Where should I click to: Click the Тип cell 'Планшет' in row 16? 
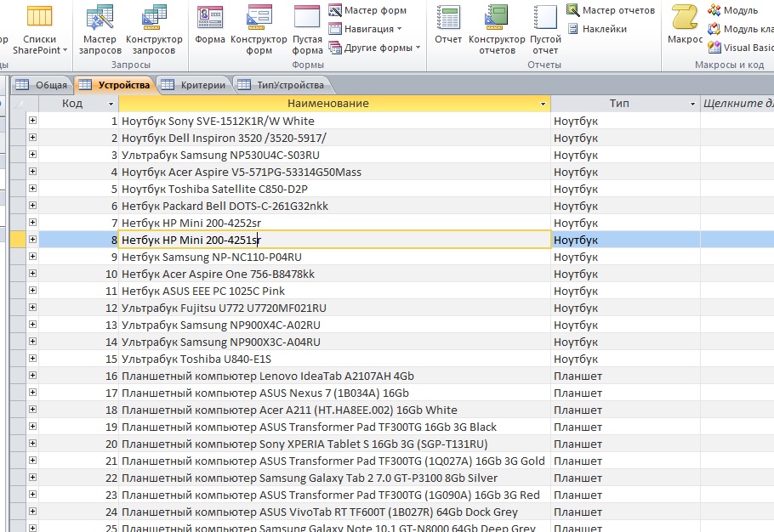pyautogui.click(x=625, y=376)
